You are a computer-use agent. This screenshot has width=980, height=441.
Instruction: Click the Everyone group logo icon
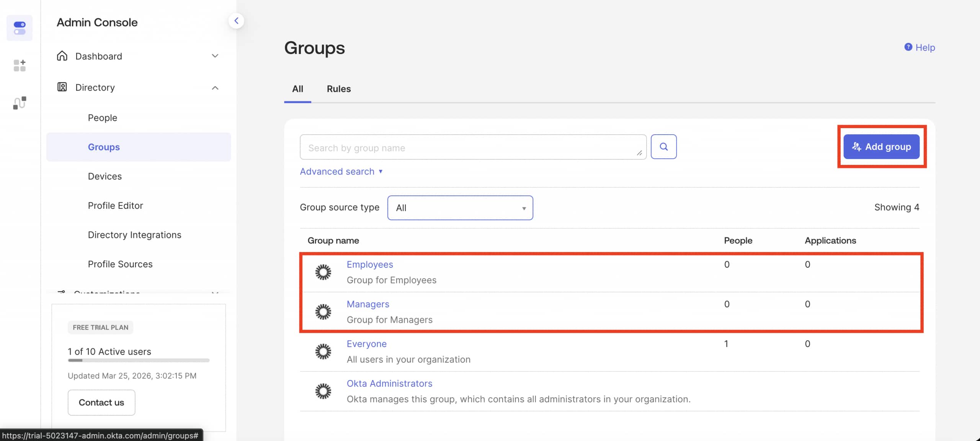coord(323,351)
